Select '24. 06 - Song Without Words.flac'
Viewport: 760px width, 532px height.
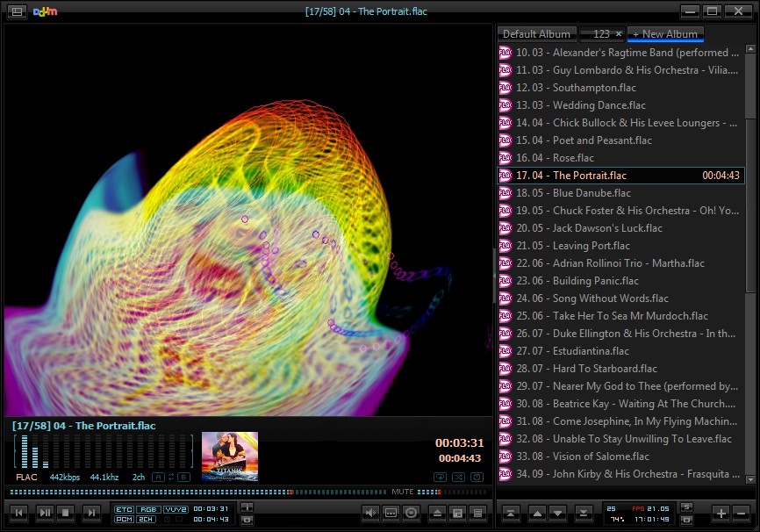[620, 298]
